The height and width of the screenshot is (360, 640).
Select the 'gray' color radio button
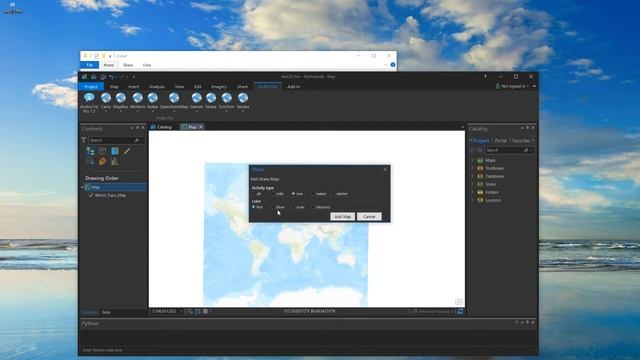coord(293,207)
